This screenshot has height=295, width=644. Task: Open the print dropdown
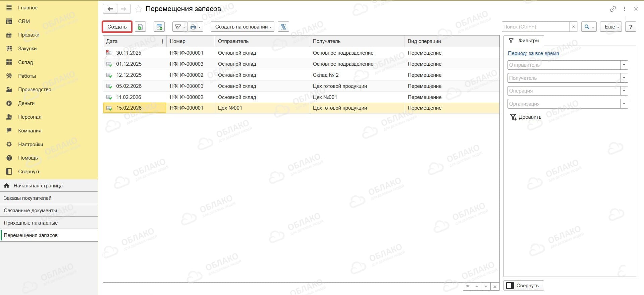pos(195,27)
